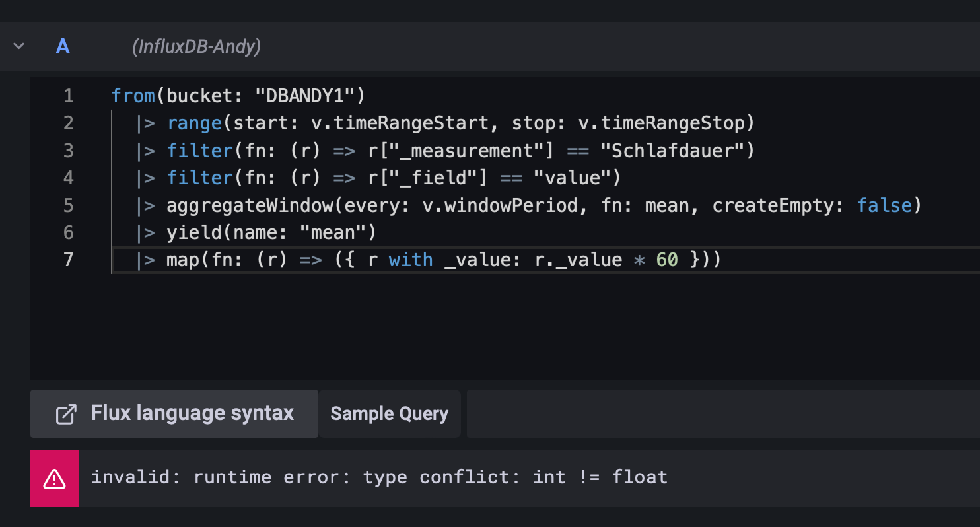
Task: Click the yield(name: "mean") line
Action: coord(256,232)
